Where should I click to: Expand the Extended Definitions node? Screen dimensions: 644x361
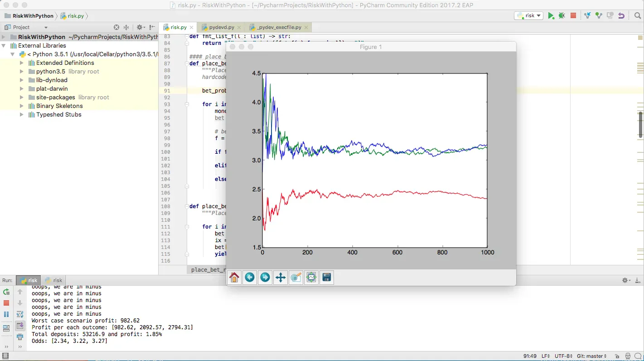[21, 63]
